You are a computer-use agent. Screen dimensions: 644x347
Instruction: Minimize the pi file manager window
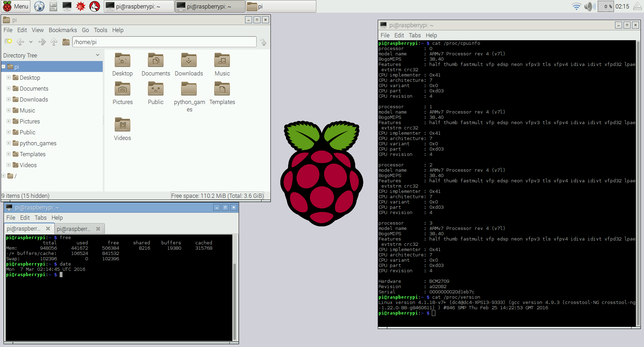pos(249,20)
